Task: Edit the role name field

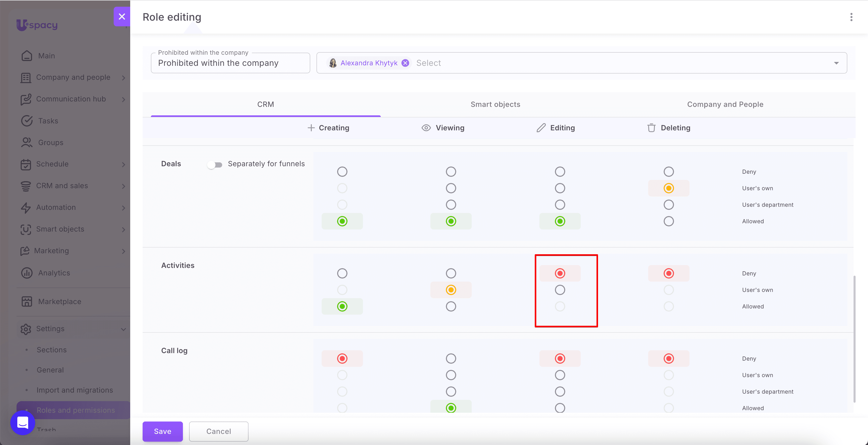Action: tap(230, 63)
